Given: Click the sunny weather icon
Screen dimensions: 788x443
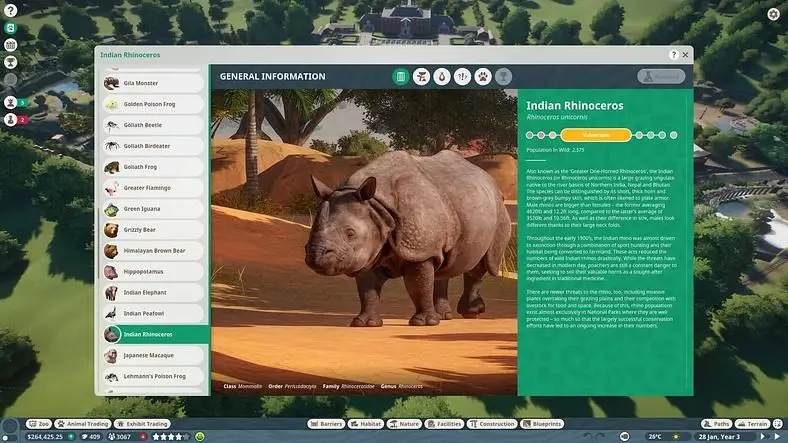Looking at the screenshot, I should [x=676, y=436].
